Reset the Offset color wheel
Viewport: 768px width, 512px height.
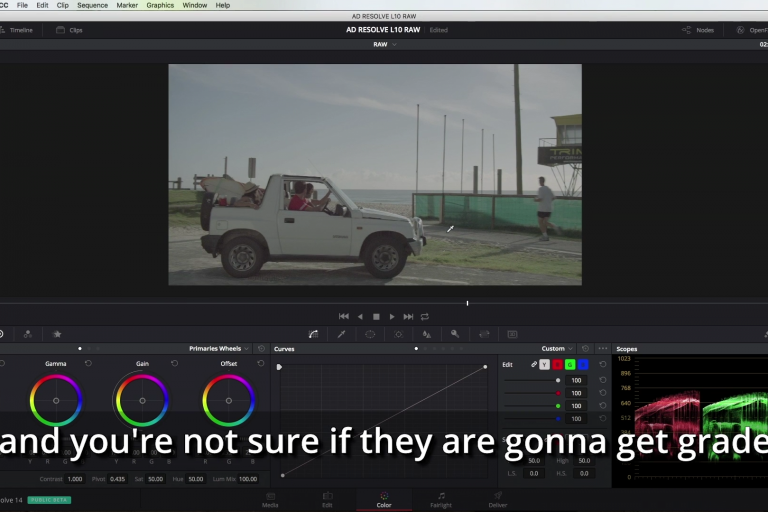click(261, 364)
